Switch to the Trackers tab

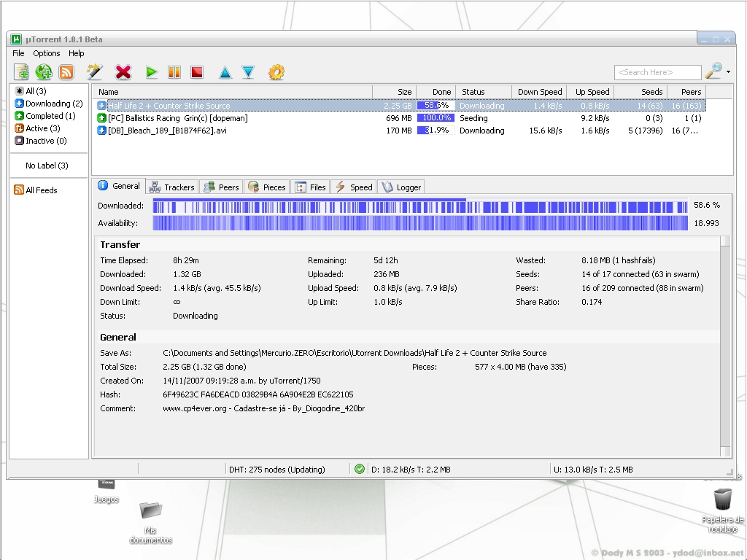click(171, 187)
